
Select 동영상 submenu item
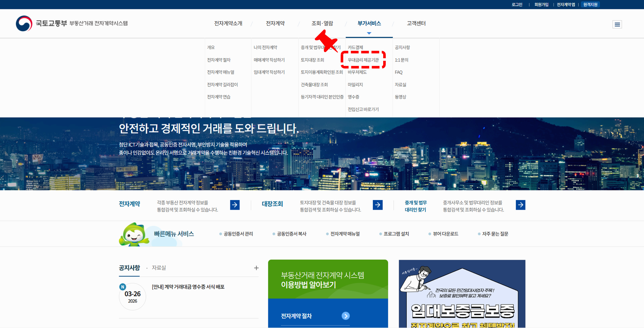click(401, 97)
